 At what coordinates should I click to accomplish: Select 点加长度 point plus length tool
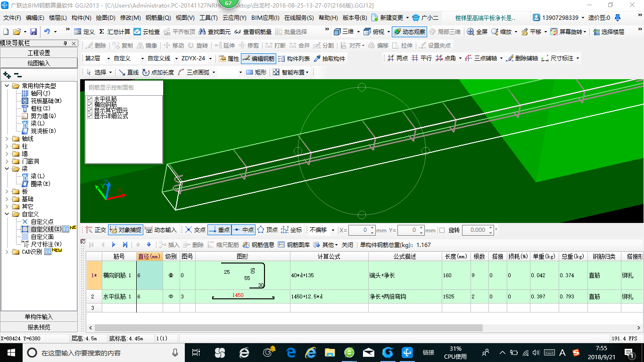point(158,73)
